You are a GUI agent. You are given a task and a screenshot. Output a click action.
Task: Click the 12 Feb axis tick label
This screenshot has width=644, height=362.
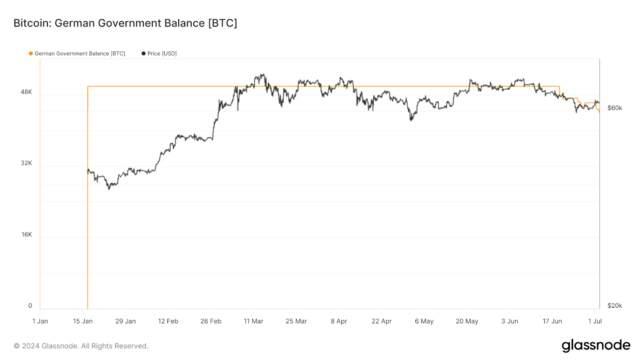tap(168, 321)
